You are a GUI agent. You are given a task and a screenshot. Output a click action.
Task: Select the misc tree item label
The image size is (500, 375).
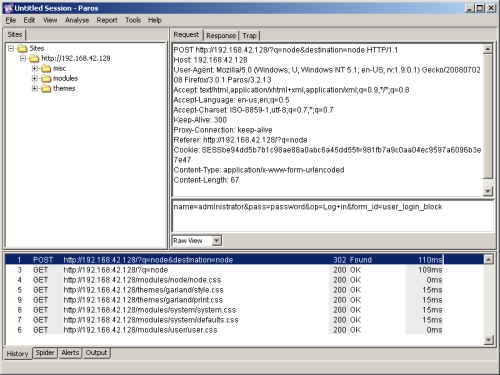click(x=60, y=68)
